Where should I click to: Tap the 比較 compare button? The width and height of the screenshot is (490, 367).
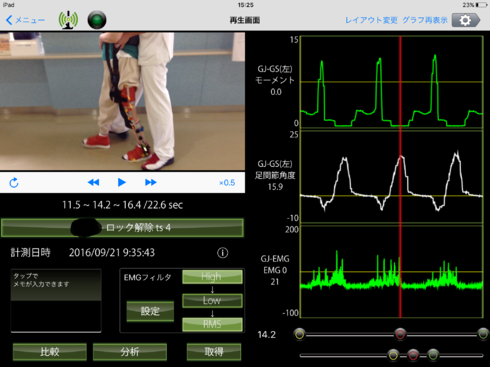50,352
